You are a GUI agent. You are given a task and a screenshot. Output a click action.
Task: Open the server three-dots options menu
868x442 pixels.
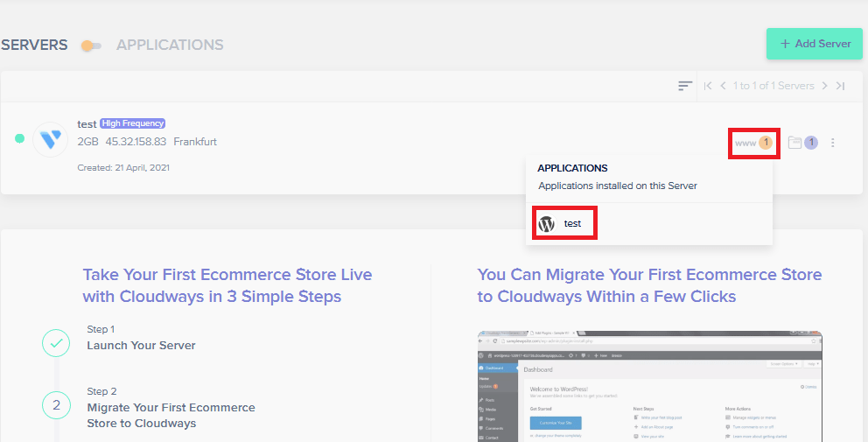(833, 143)
